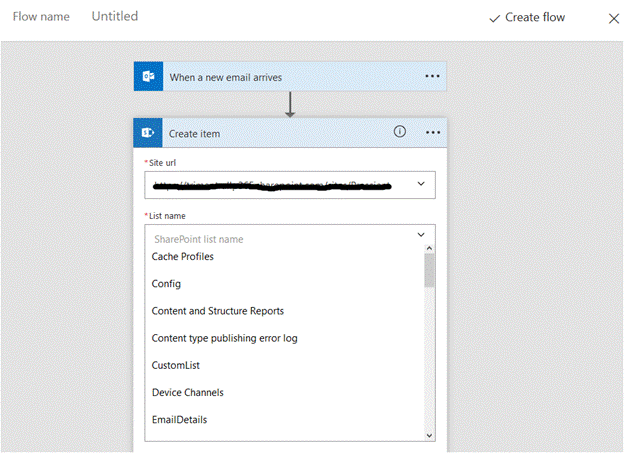Select the EmailDetails list

point(179,420)
